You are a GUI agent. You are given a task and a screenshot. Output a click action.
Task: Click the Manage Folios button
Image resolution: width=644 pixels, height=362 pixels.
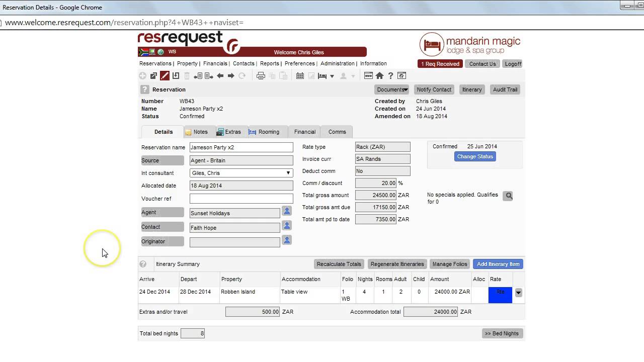click(x=450, y=264)
